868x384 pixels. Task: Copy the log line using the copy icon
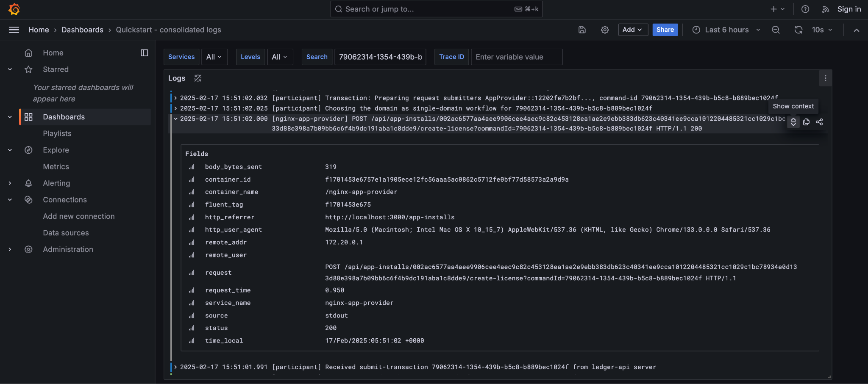click(x=806, y=122)
